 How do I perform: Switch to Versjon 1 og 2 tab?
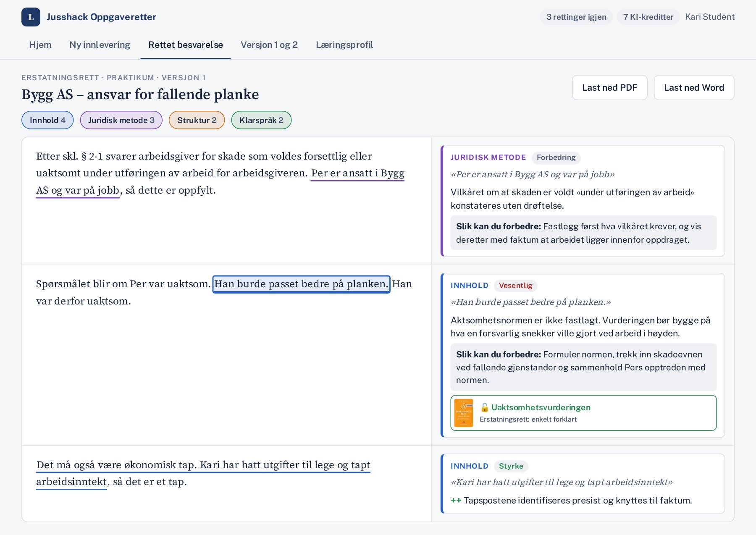click(x=269, y=45)
